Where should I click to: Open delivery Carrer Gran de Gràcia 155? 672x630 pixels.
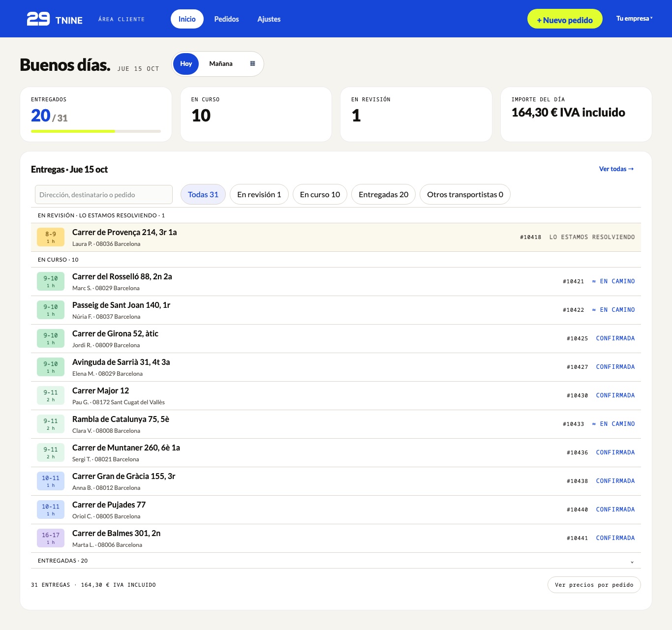click(336, 481)
